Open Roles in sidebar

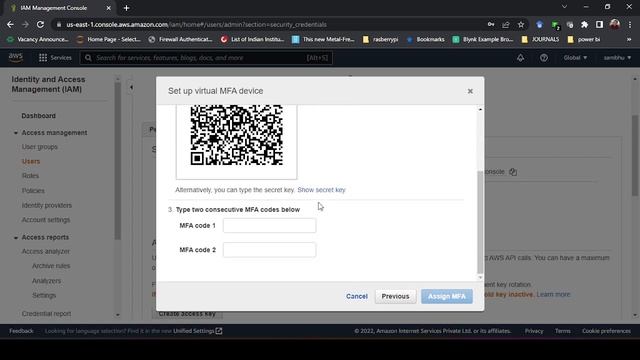click(30, 176)
